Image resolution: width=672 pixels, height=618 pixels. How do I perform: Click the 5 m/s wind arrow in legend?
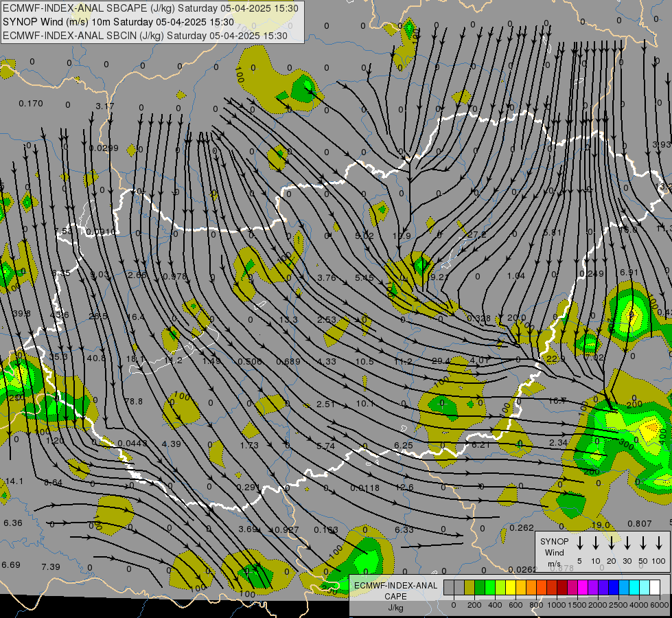click(580, 543)
